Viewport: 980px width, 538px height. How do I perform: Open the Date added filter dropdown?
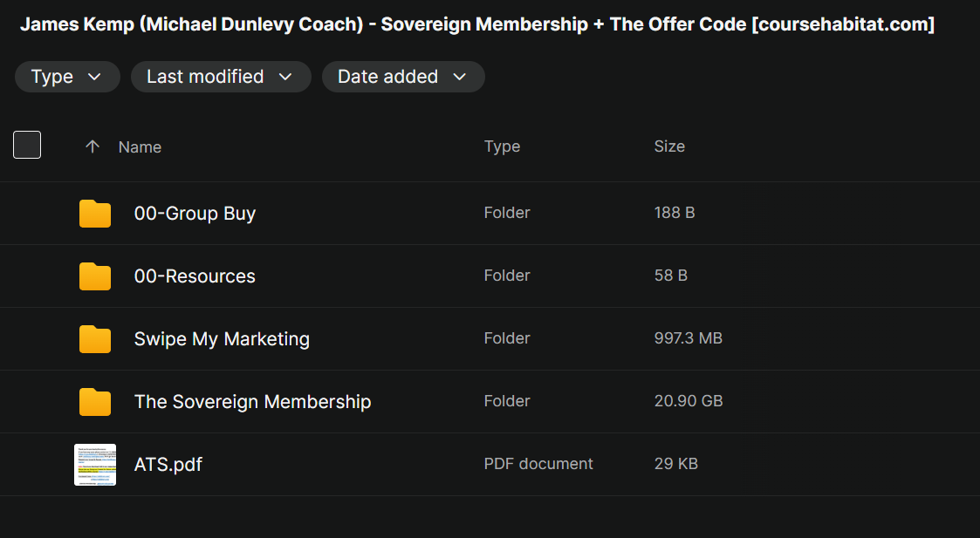(x=403, y=77)
